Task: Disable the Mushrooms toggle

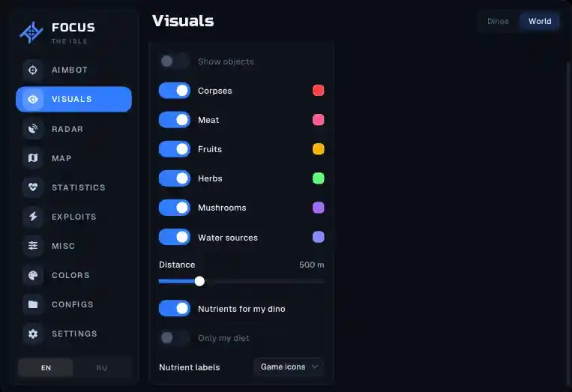Action: click(175, 208)
